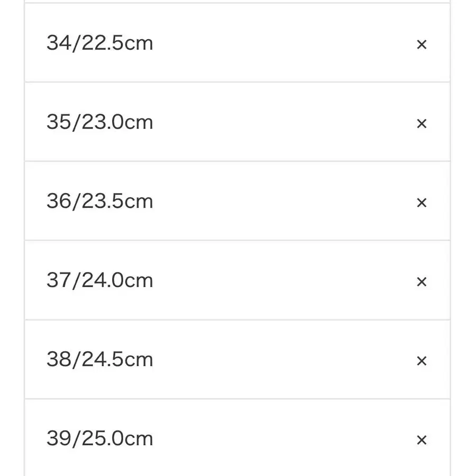Click the × icon beside 38/24.5cm
The height and width of the screenshot is (476, 476).
422,361
